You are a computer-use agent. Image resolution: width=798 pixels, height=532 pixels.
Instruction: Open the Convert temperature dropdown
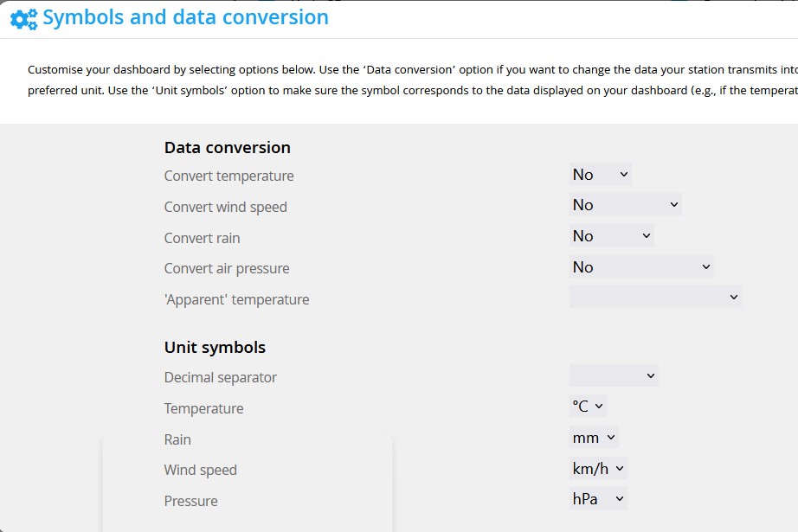600,174
